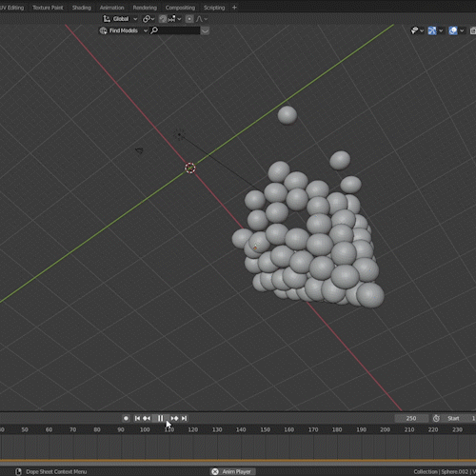Click the Start frame field
Viewport: 476px width, 476px height.
pyautogui.click(x=459, y=418)
